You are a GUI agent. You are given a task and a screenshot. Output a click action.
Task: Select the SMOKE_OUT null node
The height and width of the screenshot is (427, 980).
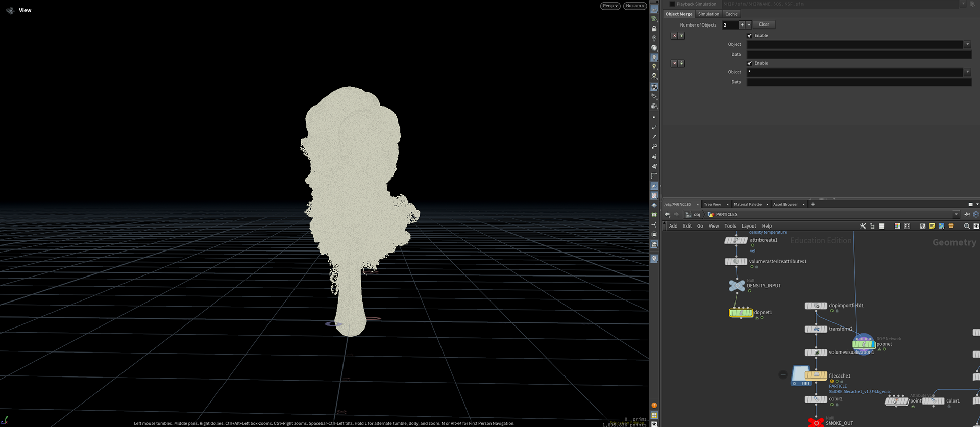click(x=816, y=423)
